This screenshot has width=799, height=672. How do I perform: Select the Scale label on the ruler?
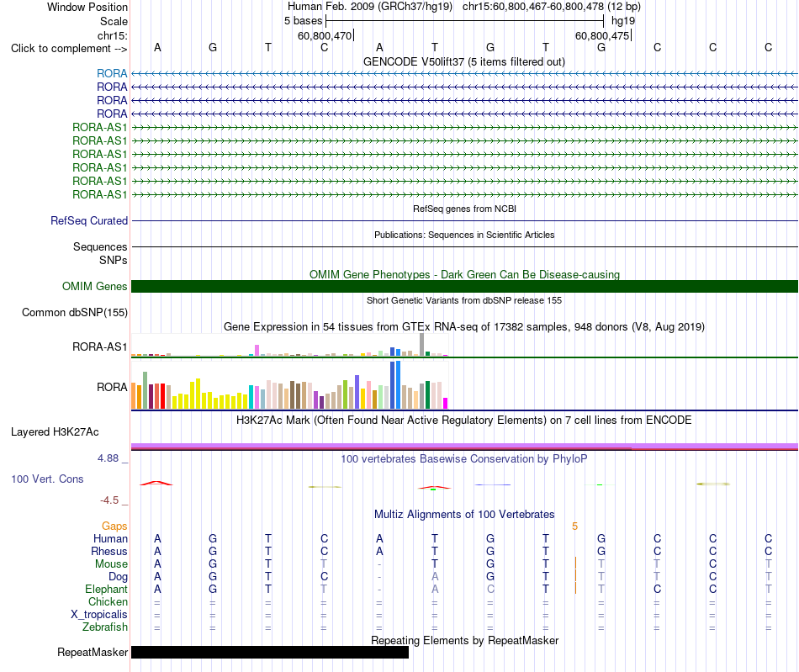pyautogui.click(x=114, y=21)
